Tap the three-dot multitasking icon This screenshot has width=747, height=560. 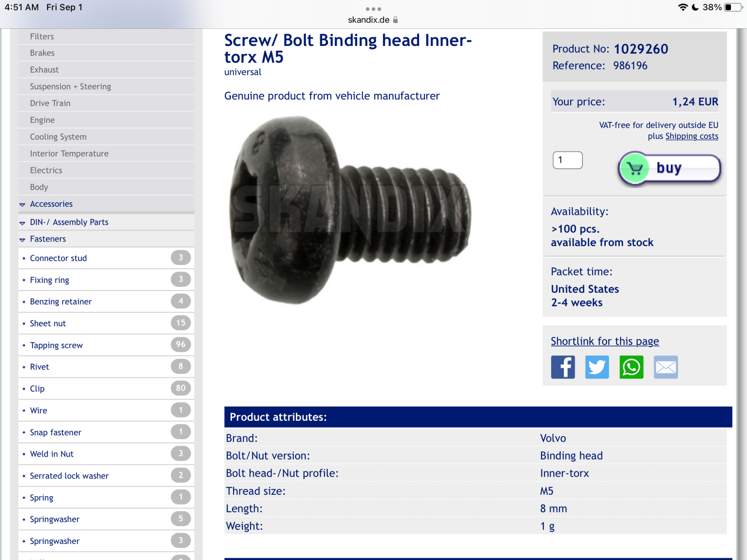click(373, 9)
